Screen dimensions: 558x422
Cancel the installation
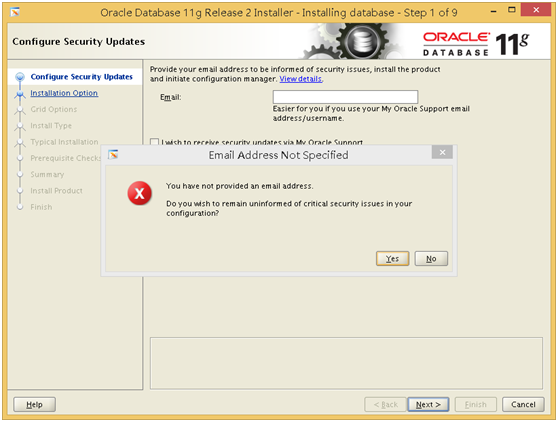pyautogui.click(x=523, y=404)
